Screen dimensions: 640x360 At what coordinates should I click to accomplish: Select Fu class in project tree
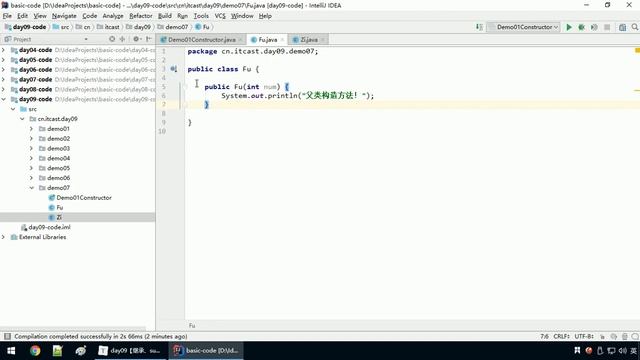pos(60,207)
